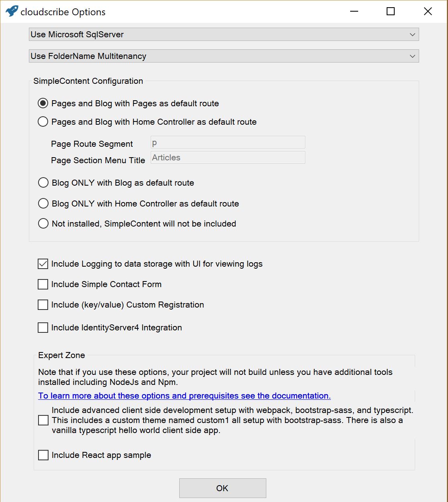Screen dimensions: 448x502
Task: Select Not installed SimpleContent option
Action: 43,224
